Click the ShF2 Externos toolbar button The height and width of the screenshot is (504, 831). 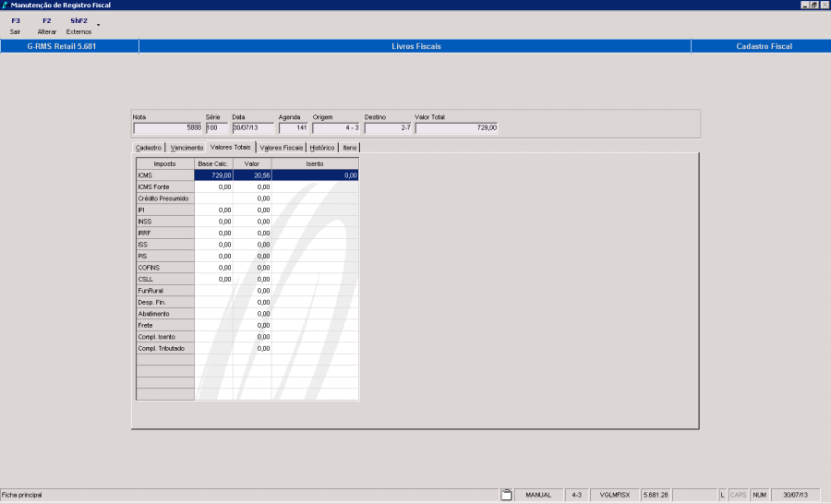tap(79, 26)
